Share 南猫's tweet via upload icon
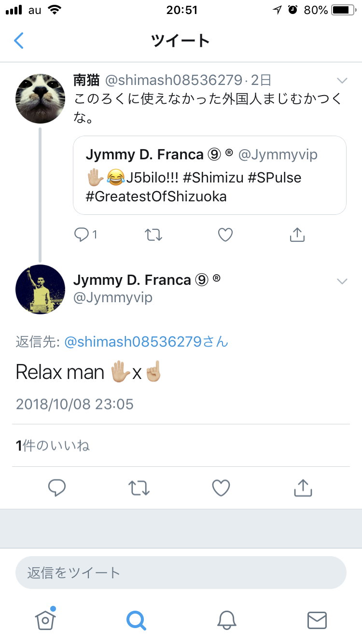This screenshot has width=362, height=644. click(x=297, y=235)
